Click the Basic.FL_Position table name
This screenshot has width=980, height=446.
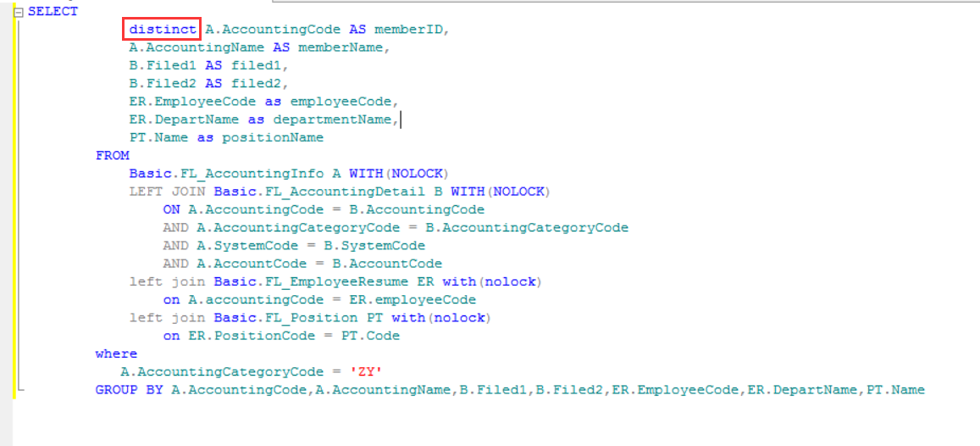coord(285,318)
